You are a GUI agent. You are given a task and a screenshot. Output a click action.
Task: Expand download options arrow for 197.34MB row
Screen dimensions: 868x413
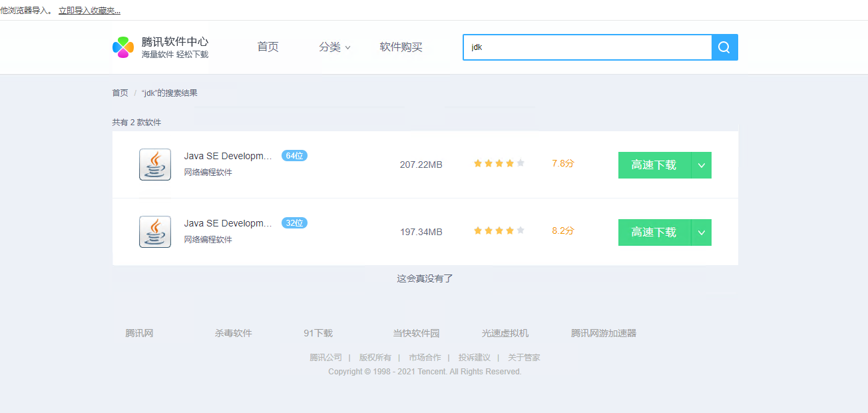click(x=702, y=232)
